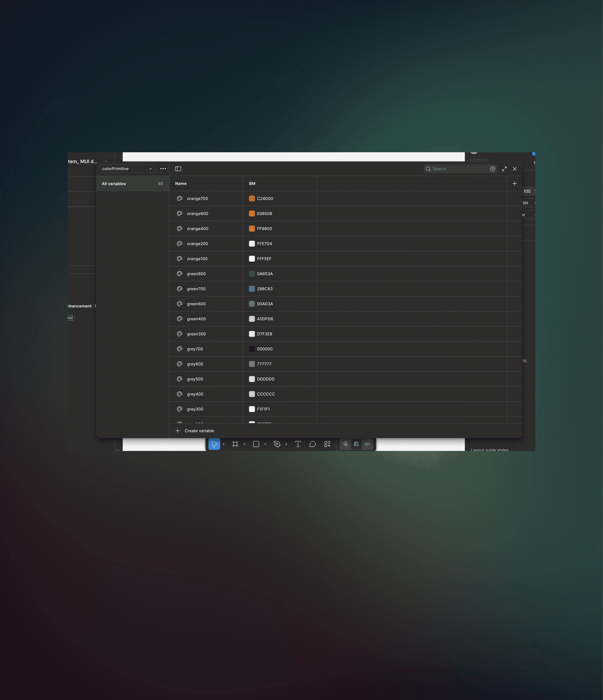Expand the Move tool options chevron

(x=223, y=444)
